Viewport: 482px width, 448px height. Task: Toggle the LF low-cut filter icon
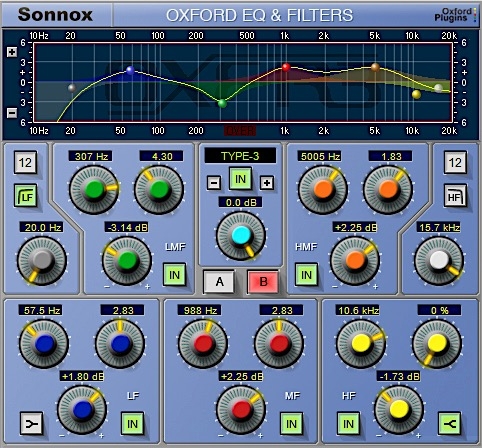click(x=26, y=196)
